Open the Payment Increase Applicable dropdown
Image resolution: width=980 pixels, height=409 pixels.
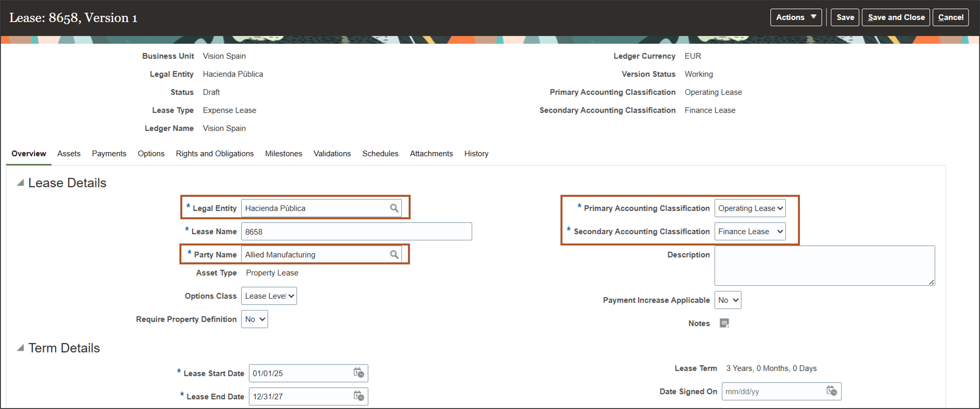click(727, 300)
